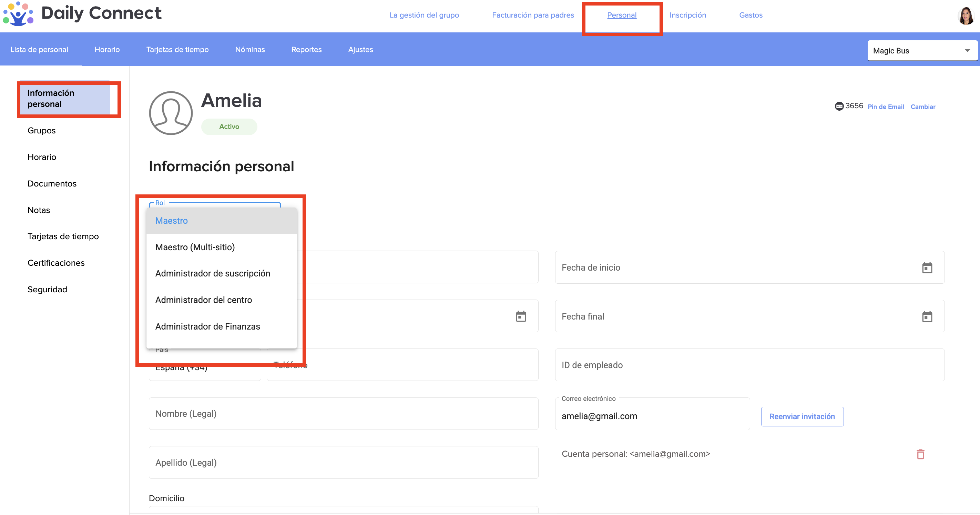Select Maestro (Multi-sitio) role option
The width and height of the screenshot is (980, 515).
195,247
